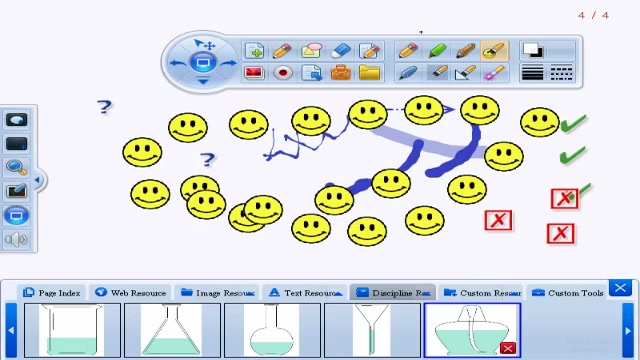Viewport: 640px width, 360px height.
Task: Open the Custom Resource tab
Action: [x=482, y=293]
